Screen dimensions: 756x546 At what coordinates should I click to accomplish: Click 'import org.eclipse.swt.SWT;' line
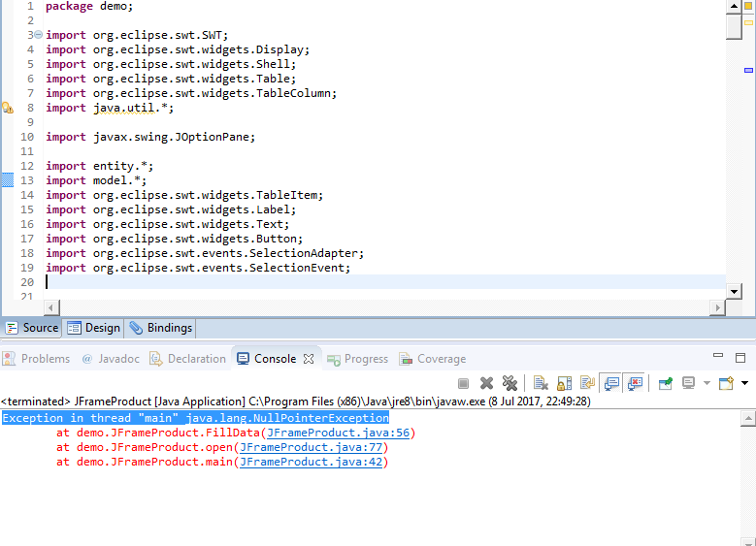137,35
